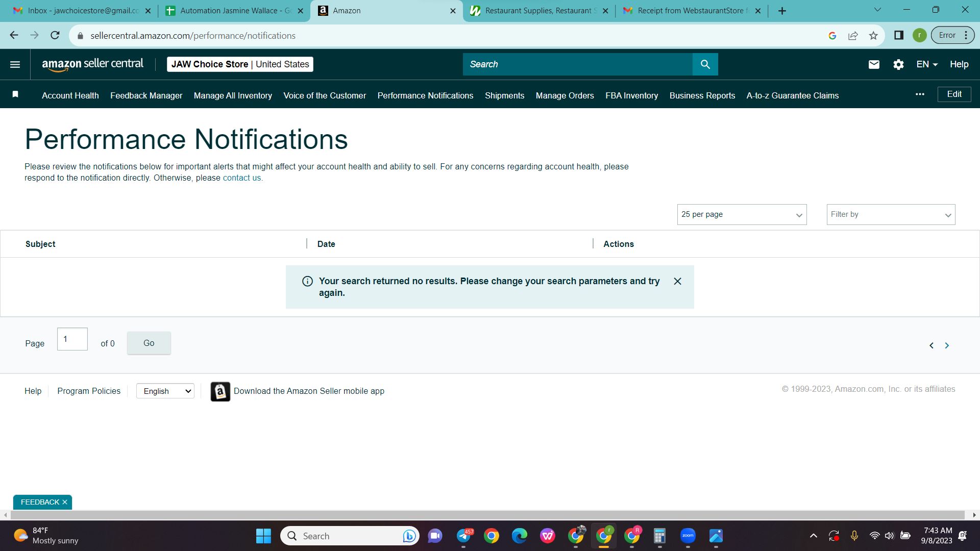The height and width of the screenshot is (551, 980).
Task: Open the Windows Start menu
Action: [x=263, y=536]
